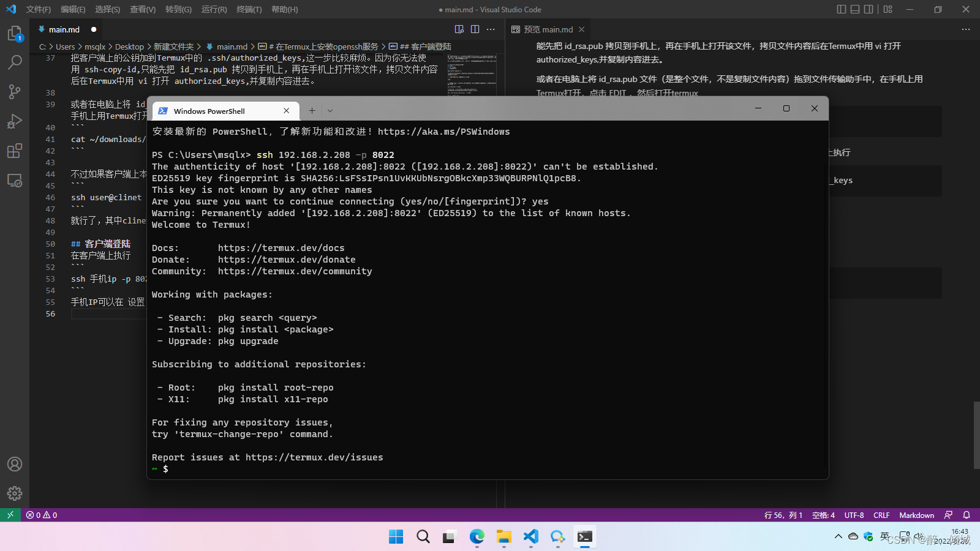980x551 pixels.
Task: Close the Windows PowerShell tab
Action: tap(286, 111)
